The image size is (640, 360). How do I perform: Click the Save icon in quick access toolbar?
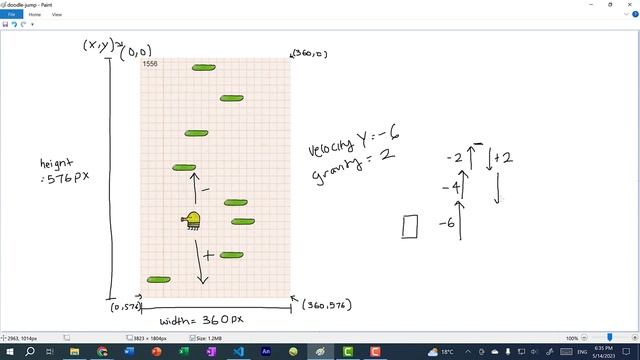point(5,24)
